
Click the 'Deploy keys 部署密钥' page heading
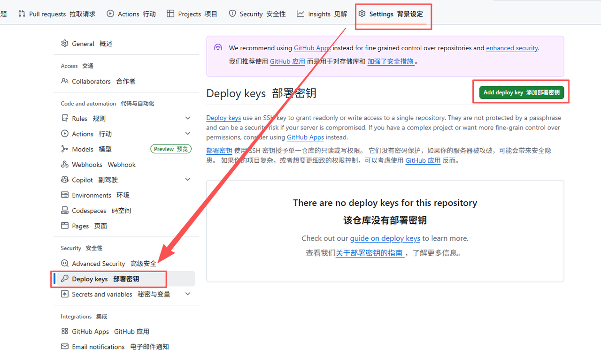[x=261, y=93]
